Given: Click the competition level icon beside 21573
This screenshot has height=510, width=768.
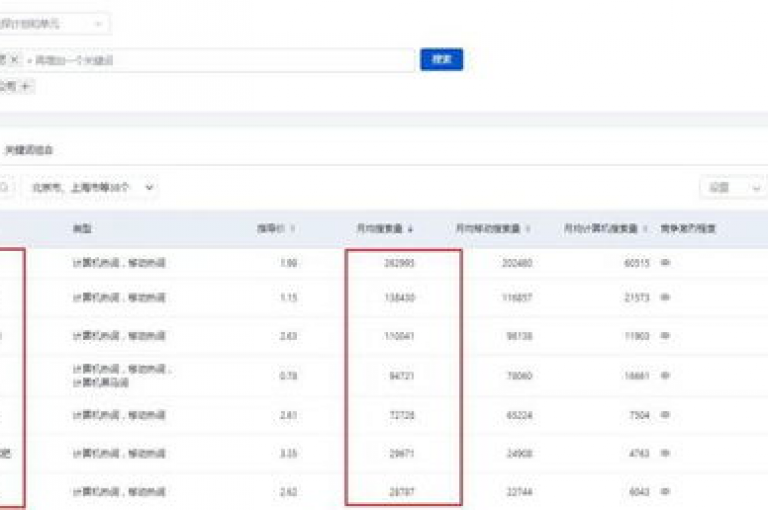Looking at the screenshot, I should [665, 297].
